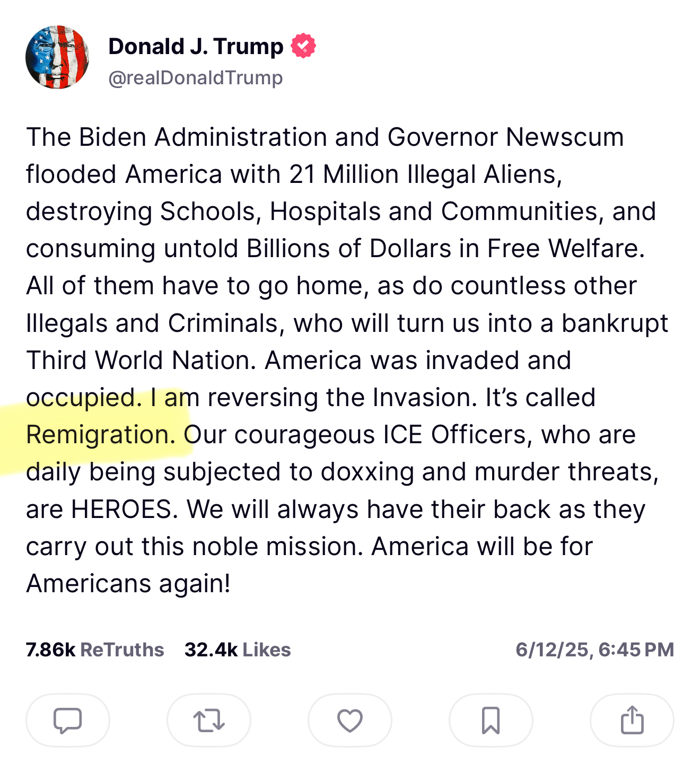This screenshot has width=700, height=773.
Task: Click the @realDonaldTrump handle
Action: pyautogui.click(x=196, y=78)
